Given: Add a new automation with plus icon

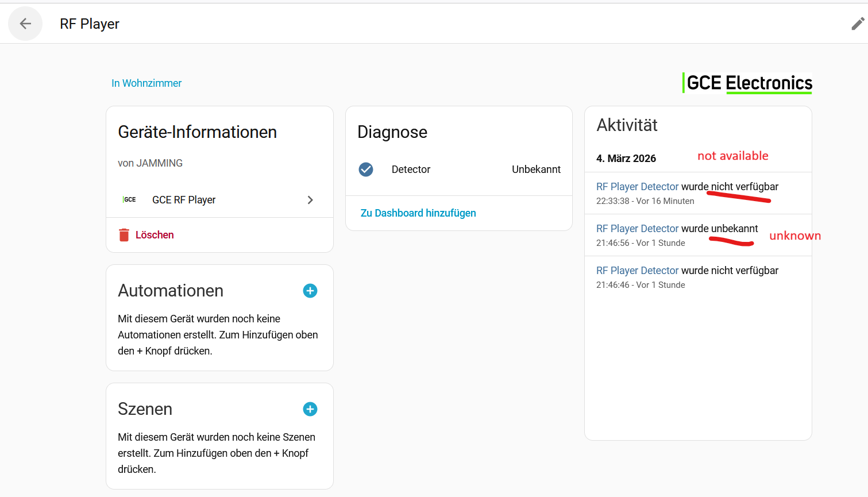Looking at the screenshot, I should pos(310,291).
